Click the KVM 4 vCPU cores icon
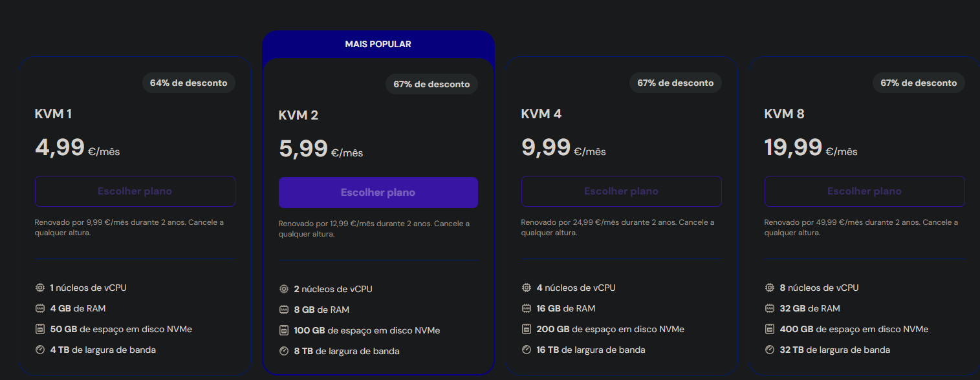This screenshot has height=380, width=980. click(x=527, y=288)
